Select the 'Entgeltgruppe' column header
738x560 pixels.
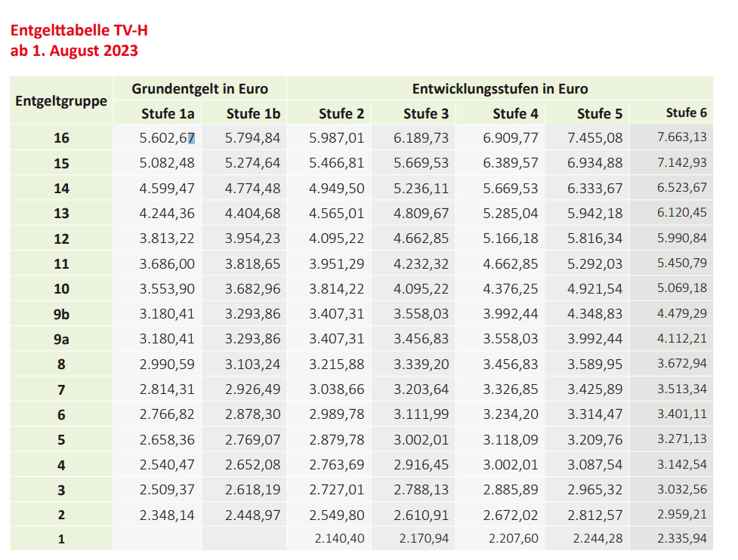click(61, 100)
